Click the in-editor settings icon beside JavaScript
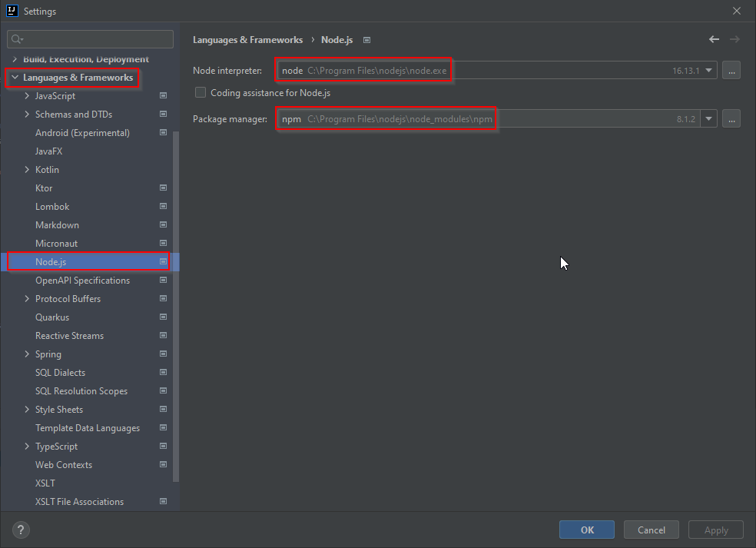The height and width of the screenshot is (548, 756). [163, 95]
